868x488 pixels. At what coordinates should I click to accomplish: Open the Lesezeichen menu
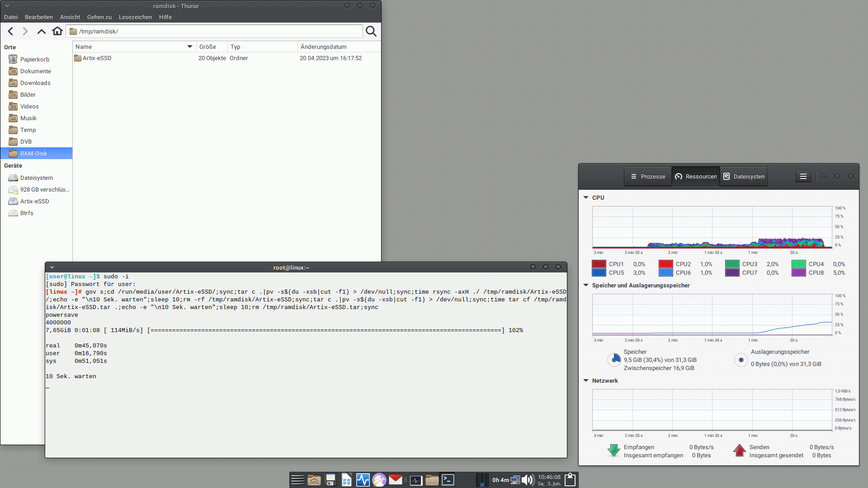pos(135,17)
